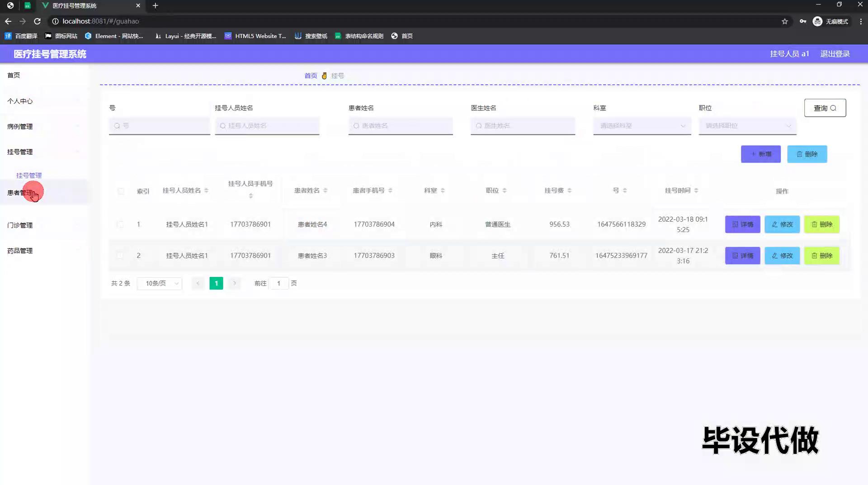Check the checkbox for row 1
Screen dimensions: 868x485
tap(120, 224)
